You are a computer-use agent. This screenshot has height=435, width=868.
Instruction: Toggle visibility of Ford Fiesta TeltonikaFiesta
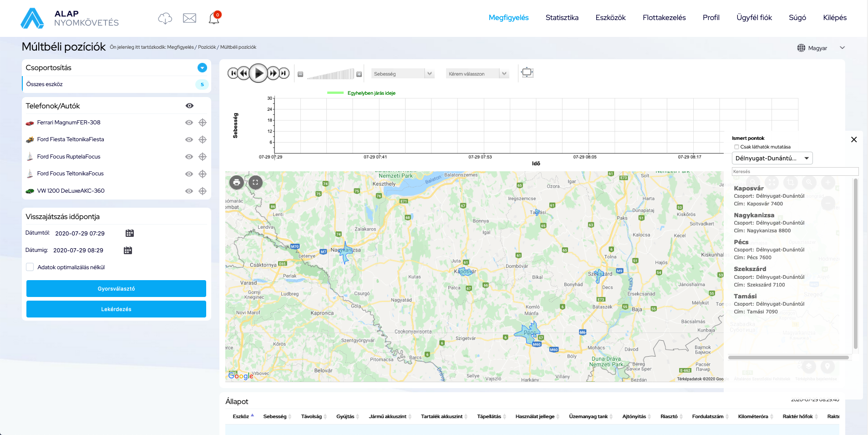coord(189,140)
